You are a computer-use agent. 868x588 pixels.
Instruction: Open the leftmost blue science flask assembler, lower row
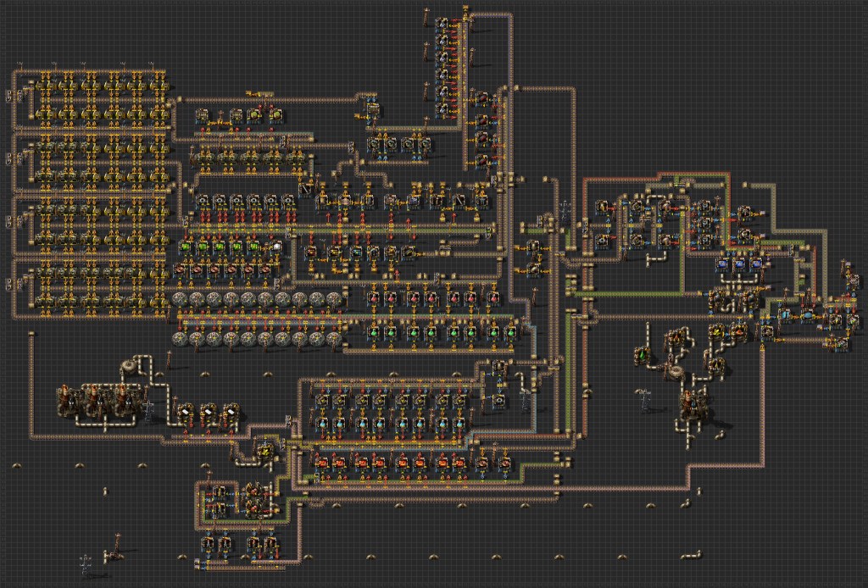[321, 423]
